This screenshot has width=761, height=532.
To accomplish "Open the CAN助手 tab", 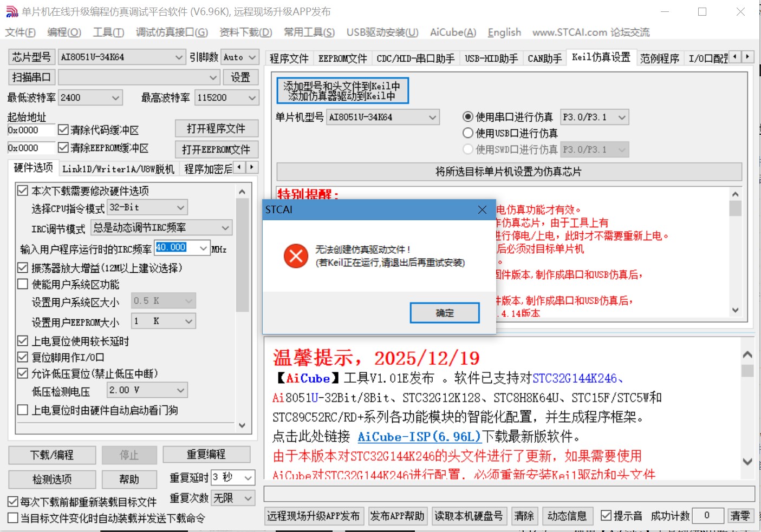I will (544, 57).
